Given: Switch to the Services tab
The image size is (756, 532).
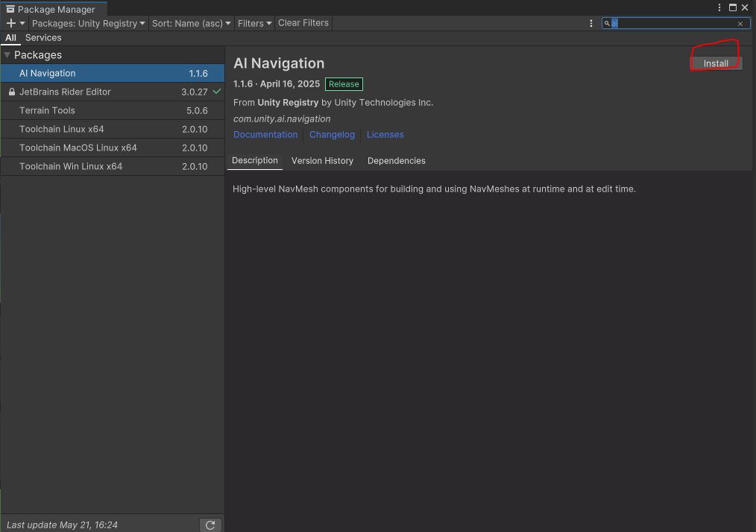Looking at the screenshot, I should tap(42, 37).
